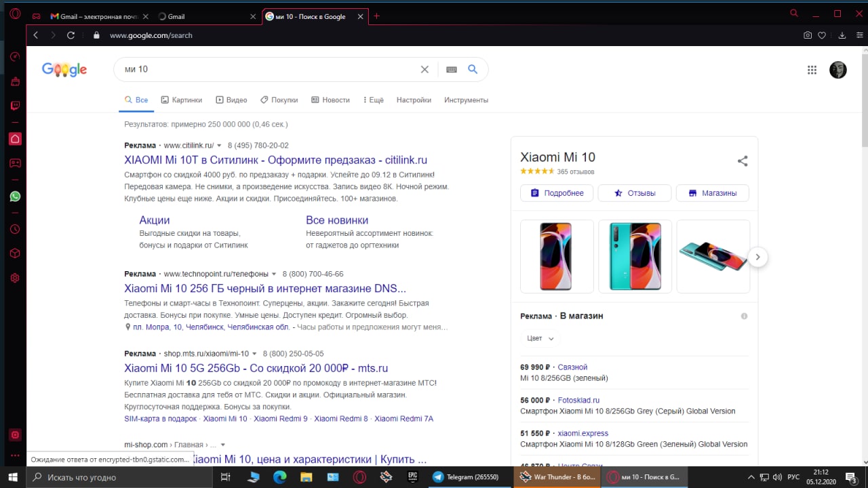Switch to the Видео tab
Screen dimensions: 868x488
pyautogui.click(x=231, y=100)
